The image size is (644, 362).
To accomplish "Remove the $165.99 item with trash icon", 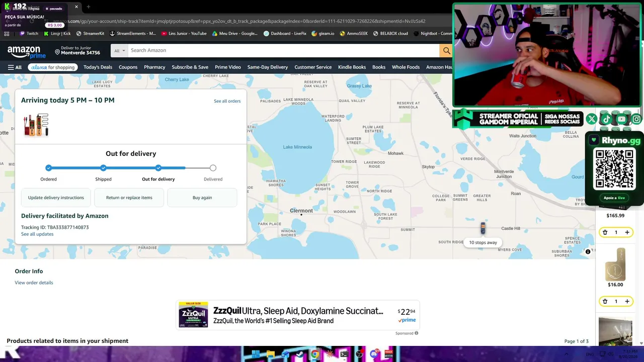I will 605,232.
